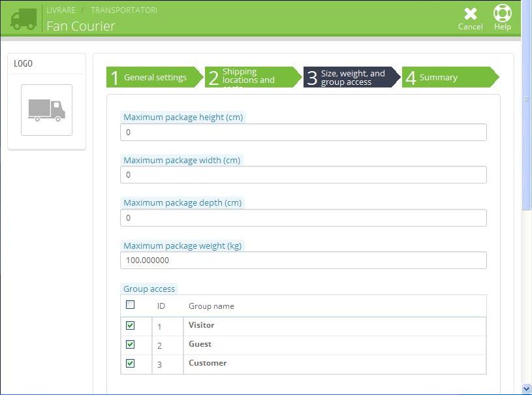The width and height of the screenshot is (532, 395).
Task: Click the Customer group name
Action: (x=208, y=363)
